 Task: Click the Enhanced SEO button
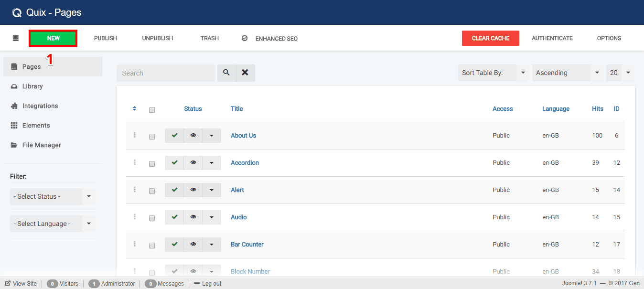[270, 38]
